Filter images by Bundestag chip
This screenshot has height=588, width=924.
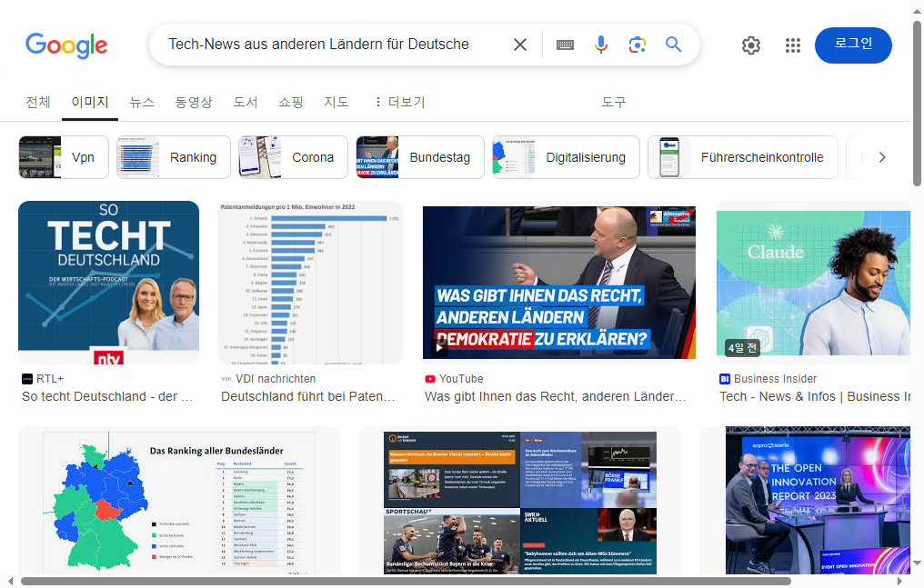point(419,157)
